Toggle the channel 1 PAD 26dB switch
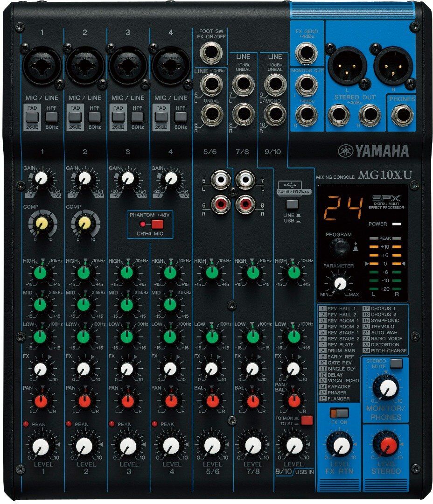Image resolution: width=433 pixels, height=504 pixels. point(32,117)
